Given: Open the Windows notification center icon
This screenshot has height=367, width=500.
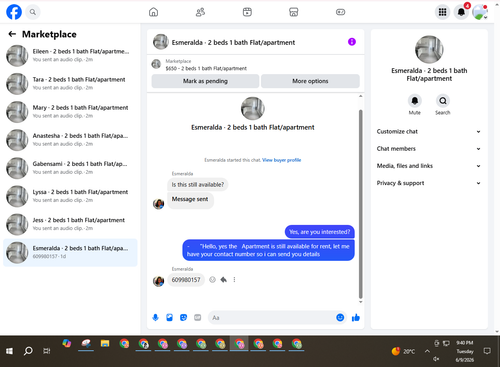Looking at the screenshot, I should coord(487,351).
